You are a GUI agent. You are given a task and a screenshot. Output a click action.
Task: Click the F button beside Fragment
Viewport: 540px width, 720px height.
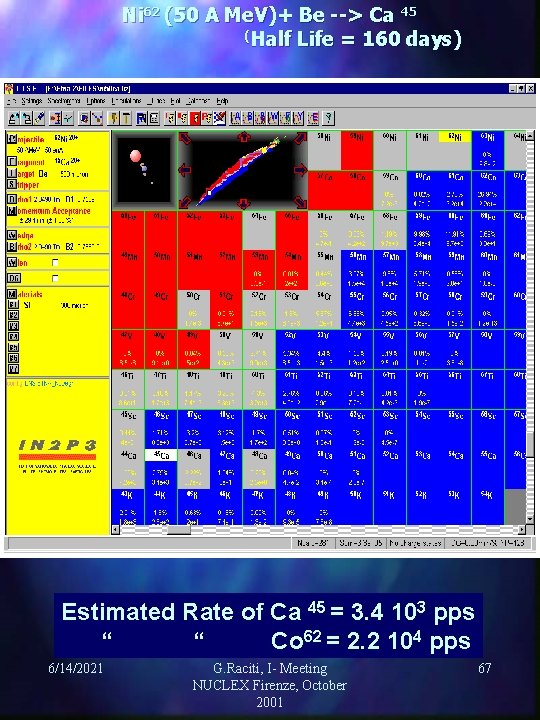pyautogui.click(x=11, y=162)
